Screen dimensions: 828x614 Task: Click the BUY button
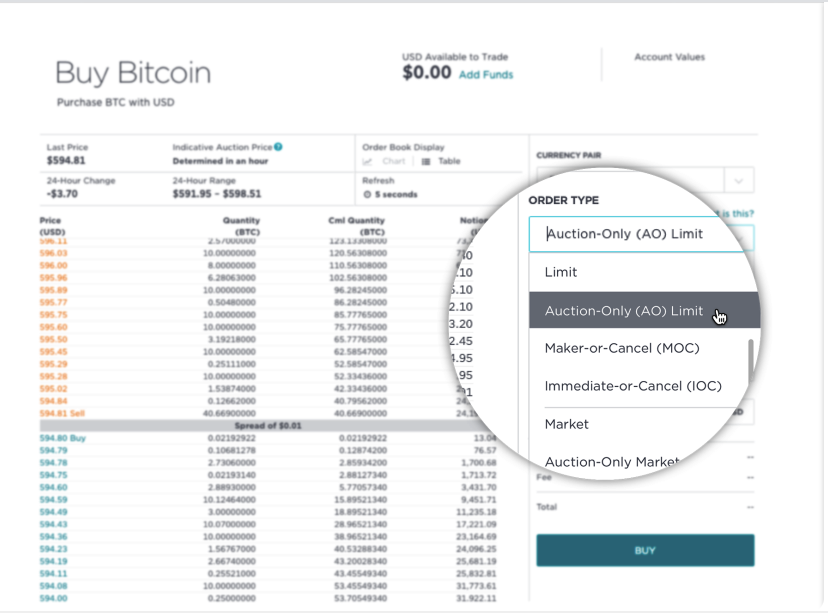coord(645,551)
